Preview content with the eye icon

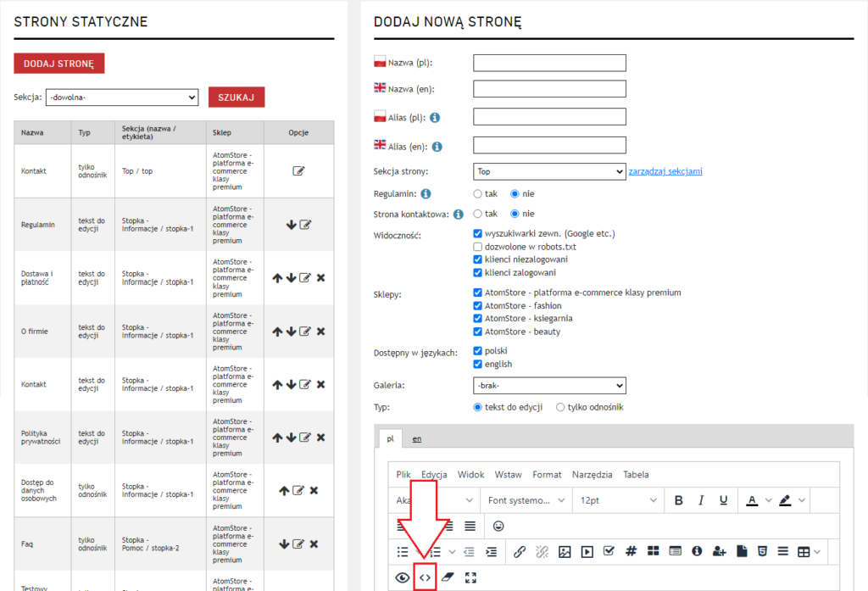pyautogui.click(x=403, y=577)
